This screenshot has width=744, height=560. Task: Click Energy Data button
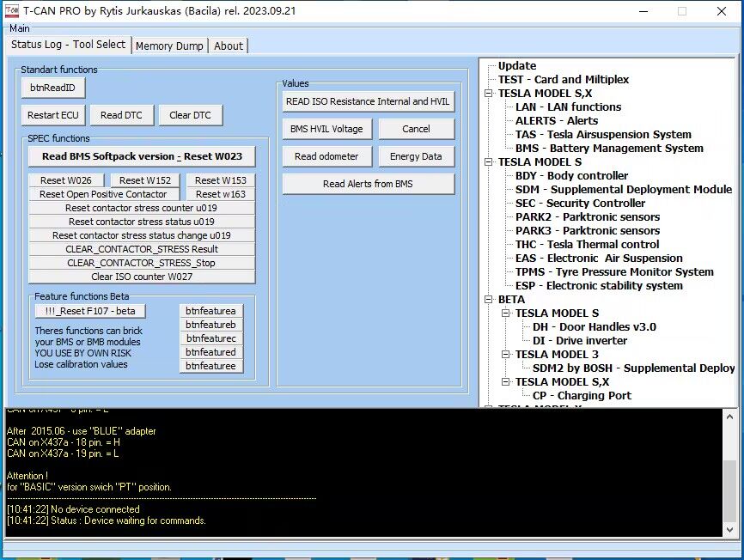(416, 156)
